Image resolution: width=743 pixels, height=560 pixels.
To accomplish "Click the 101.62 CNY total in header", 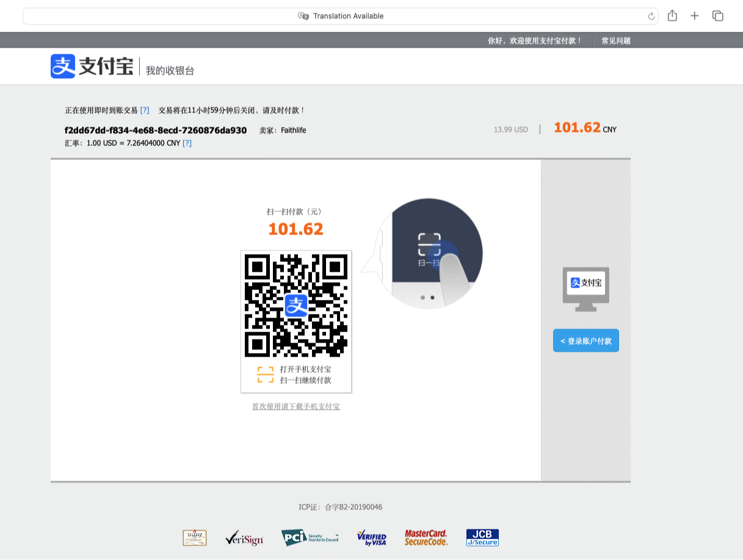I will click(585, 128).
